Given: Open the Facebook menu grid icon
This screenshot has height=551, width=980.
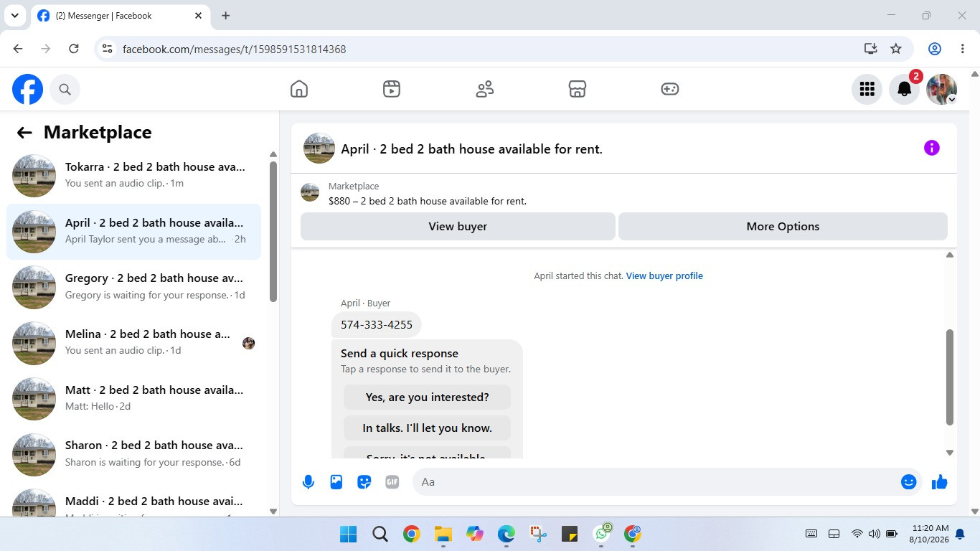Looking at the screenshot, I should click(x=867, y=89).
